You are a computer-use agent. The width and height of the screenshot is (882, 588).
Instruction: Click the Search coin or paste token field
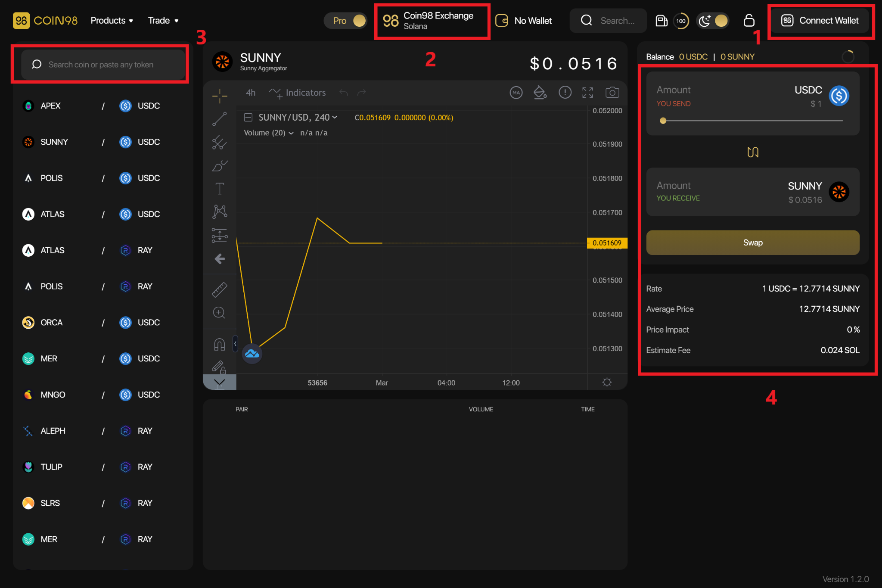[x=103, y=65]
